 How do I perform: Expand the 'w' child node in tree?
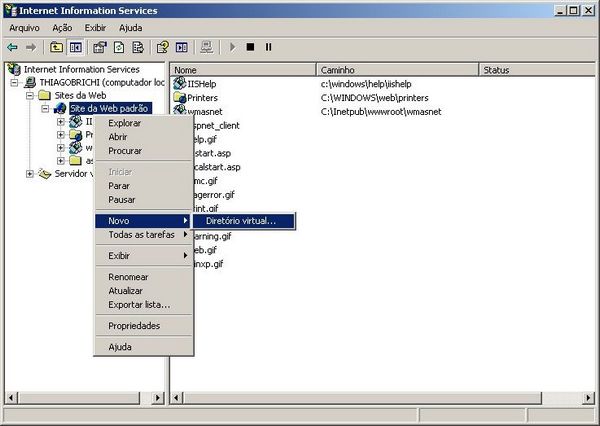tap(60, 148)
